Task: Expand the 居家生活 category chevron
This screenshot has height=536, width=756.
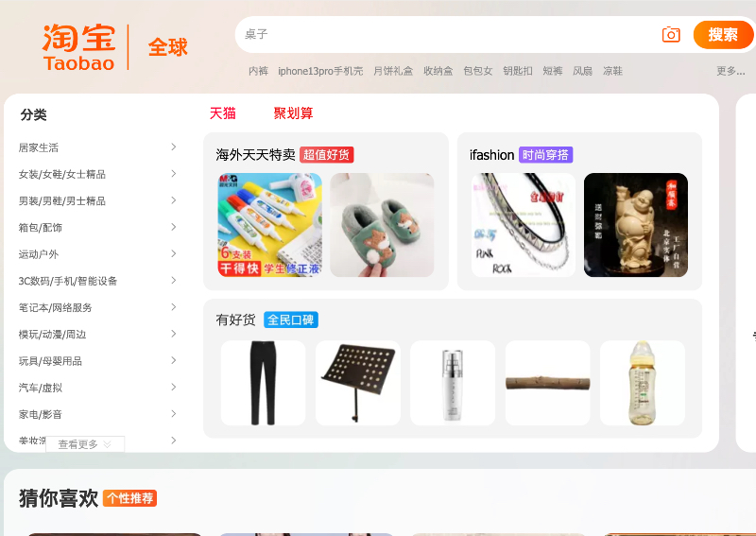Action: [x=174, y=147]
